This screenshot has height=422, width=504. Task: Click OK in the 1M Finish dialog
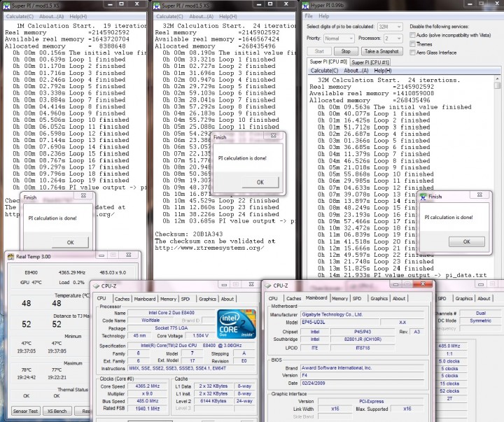(x=71, y=242)
